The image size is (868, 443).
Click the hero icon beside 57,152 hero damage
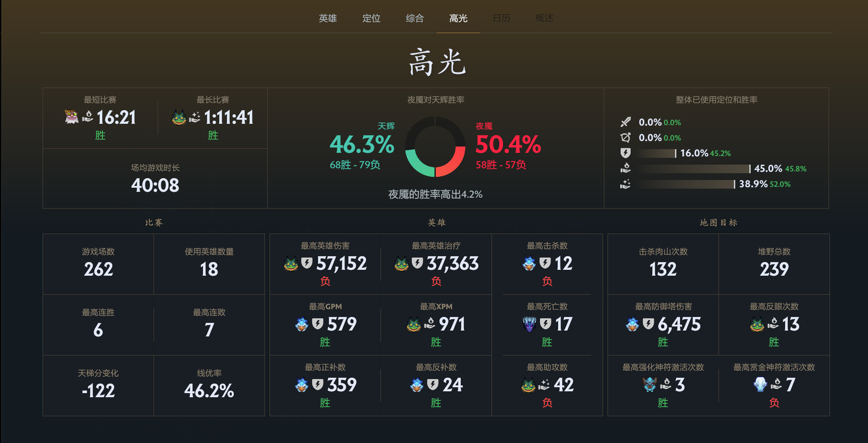290,263
